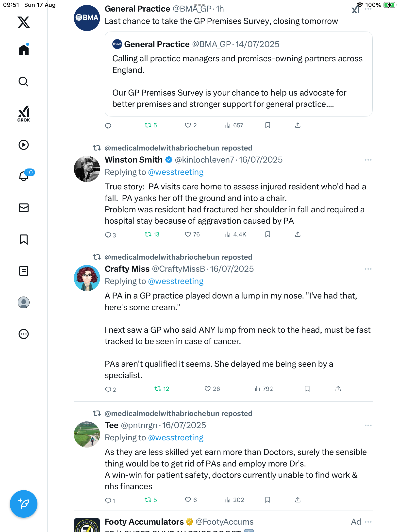Open the sidebar Bookmarks page
The height and width of the screenshot is (532, 399).
coord(24,239)
